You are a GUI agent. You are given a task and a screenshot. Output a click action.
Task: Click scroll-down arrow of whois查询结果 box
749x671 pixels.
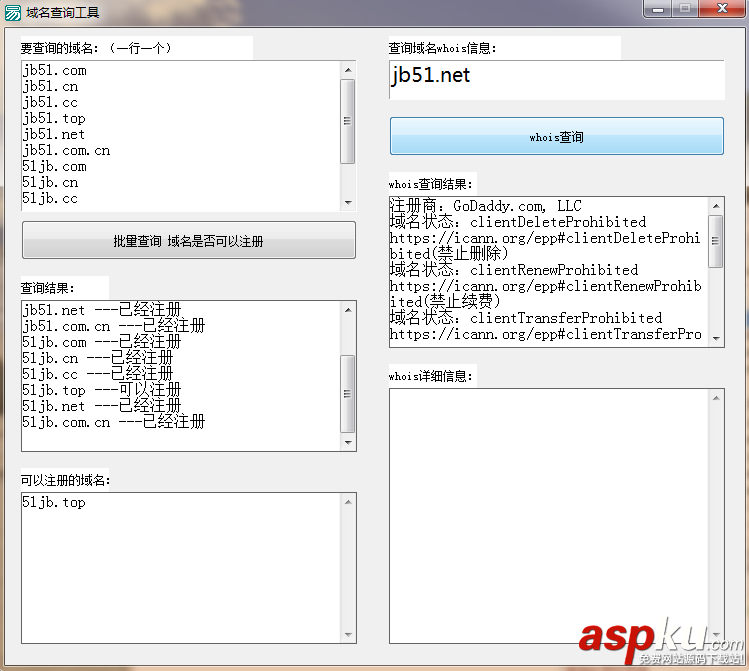pyautogui.click(x=716, y=338)
